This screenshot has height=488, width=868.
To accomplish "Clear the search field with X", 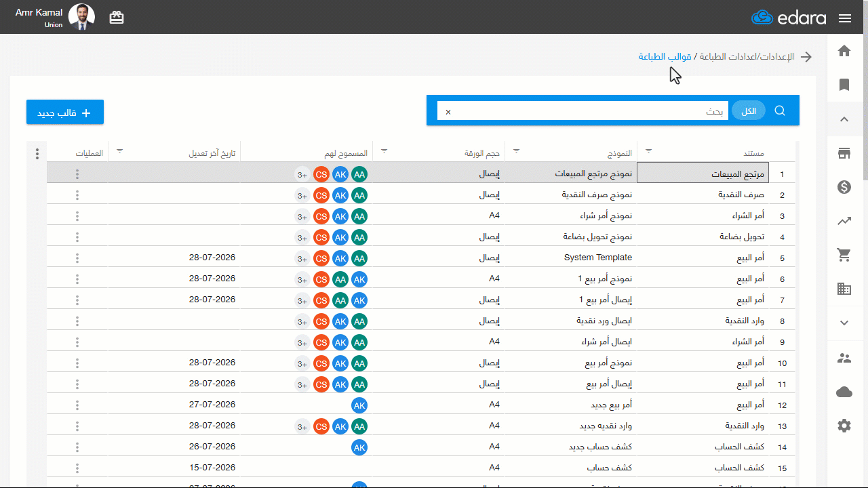I will pyautogui.click(x=448, y=112).
